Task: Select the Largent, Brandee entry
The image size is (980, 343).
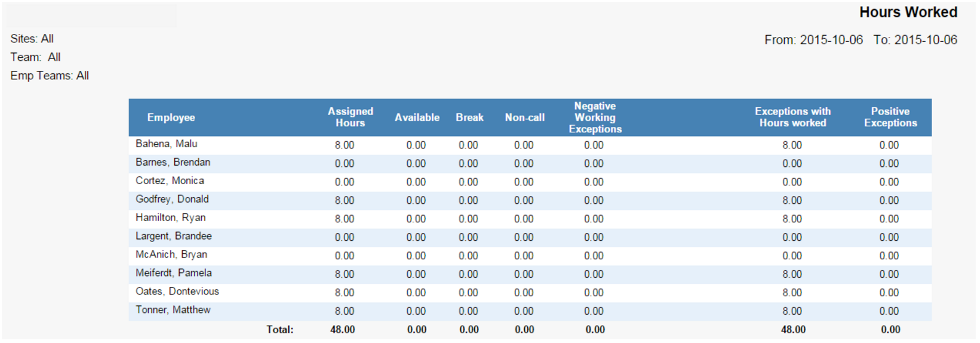Action: 173,236
